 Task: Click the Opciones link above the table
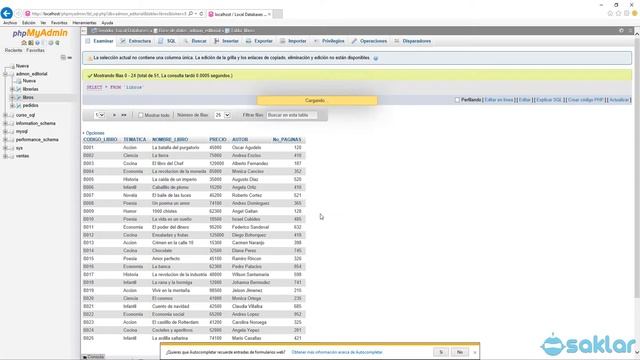(95, 133)
